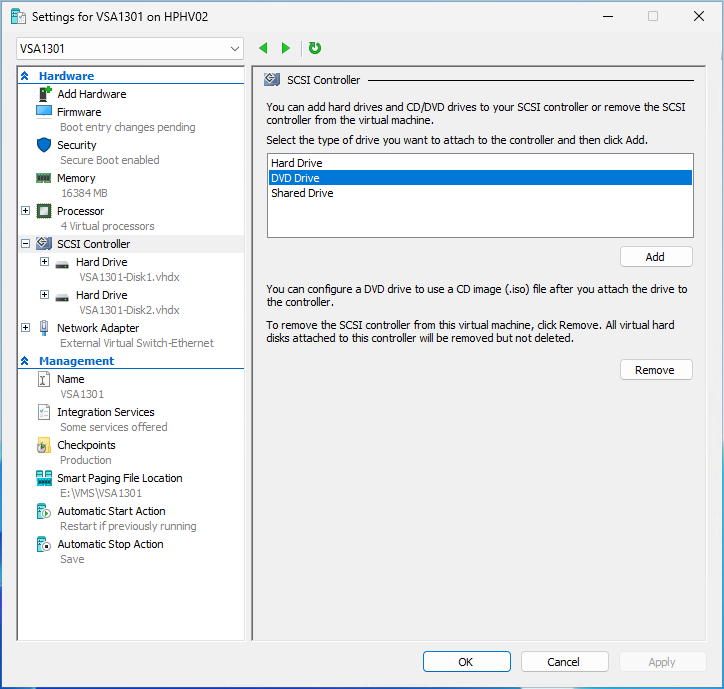Click the green refresh icon

coord(315,48)
